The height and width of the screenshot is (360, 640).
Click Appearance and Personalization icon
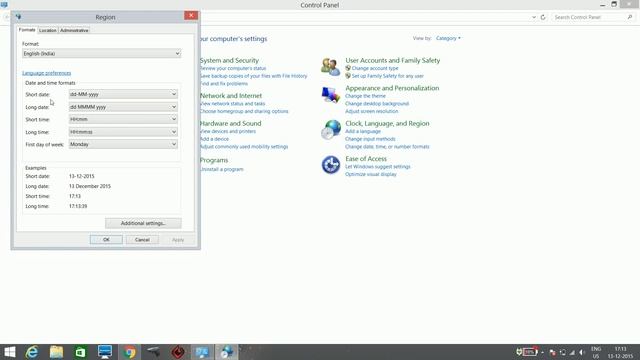(330, 95)
